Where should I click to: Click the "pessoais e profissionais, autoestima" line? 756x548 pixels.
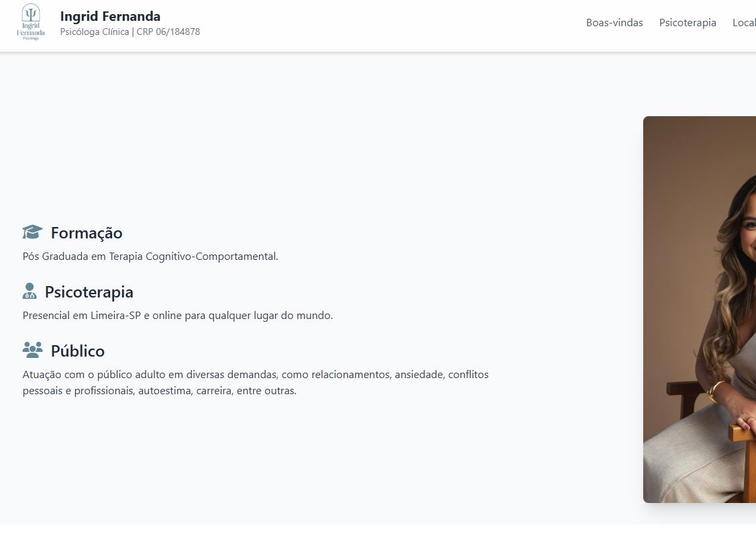click(x=107, y=391)
